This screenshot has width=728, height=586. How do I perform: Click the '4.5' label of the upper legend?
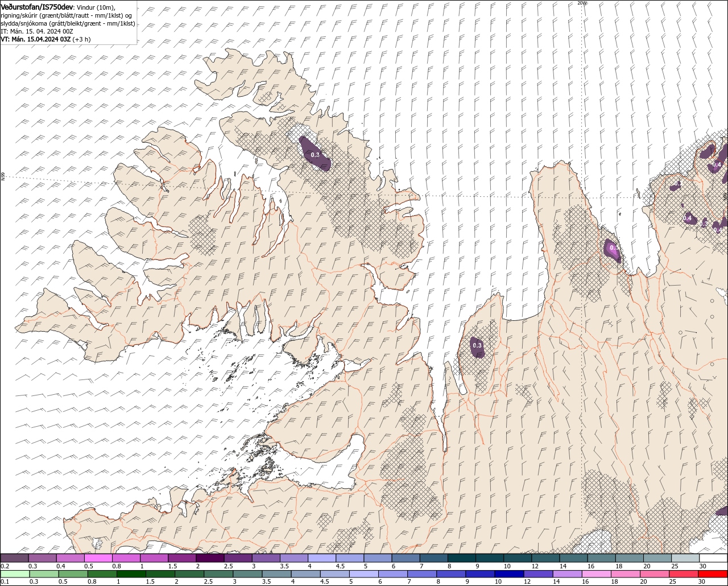pyautogui.click(x=340, y=566)
